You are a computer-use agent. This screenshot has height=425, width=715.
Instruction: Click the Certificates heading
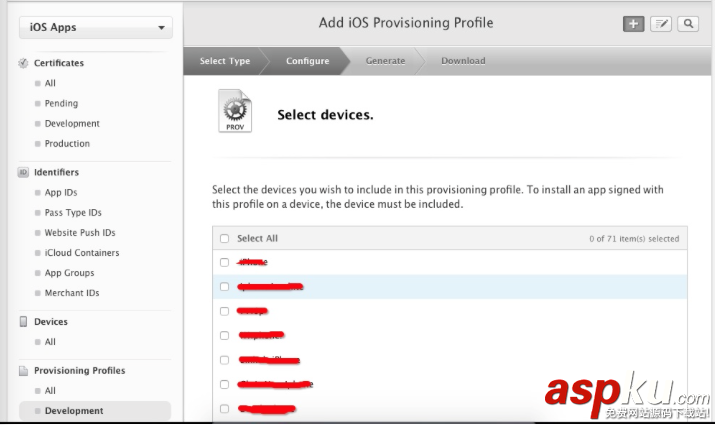point(59,63)
